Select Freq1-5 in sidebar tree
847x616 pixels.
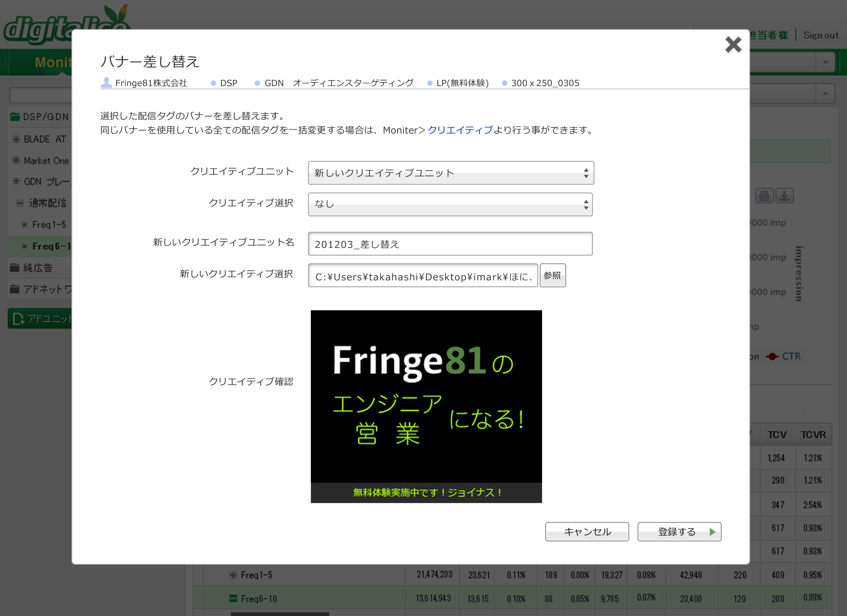(49, 225)
